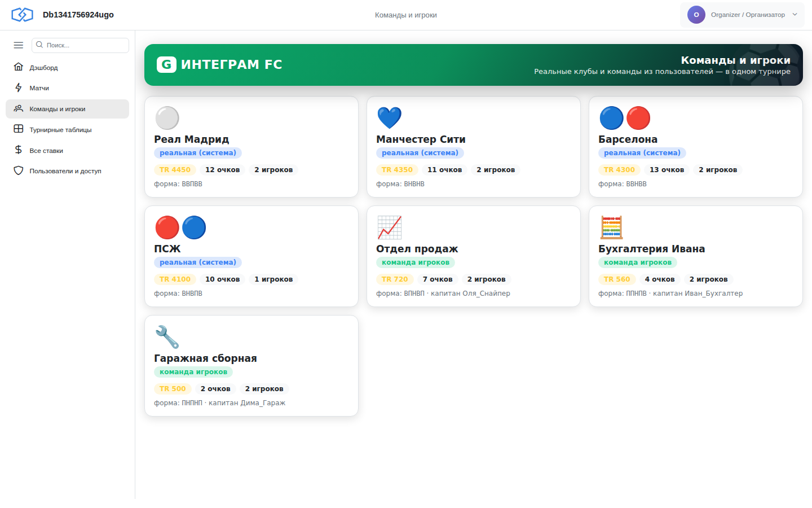
Task: Click Отдел продаж chart emblem
Action: [x=389, y=227]
